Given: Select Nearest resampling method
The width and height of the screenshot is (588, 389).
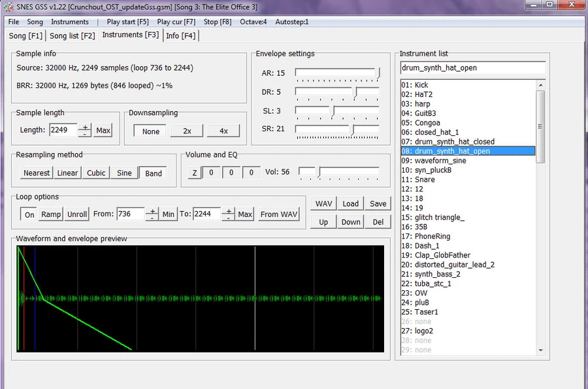Looking at the screenshot, I should pos(36,173).
